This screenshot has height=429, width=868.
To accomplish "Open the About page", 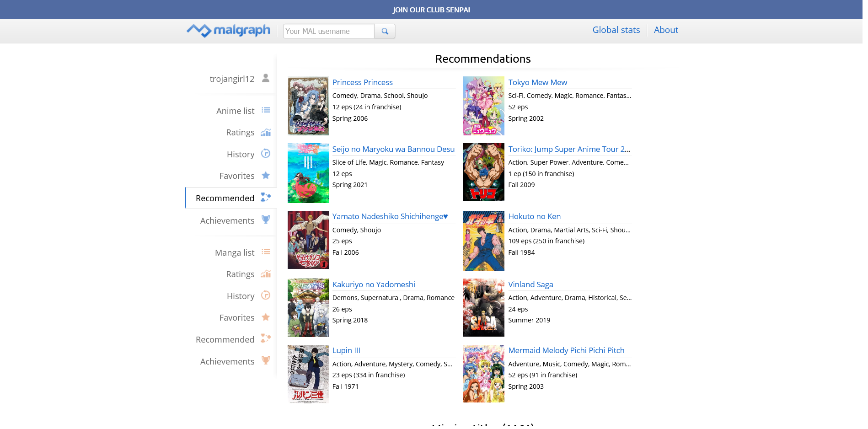I will [x=666, y=30].
